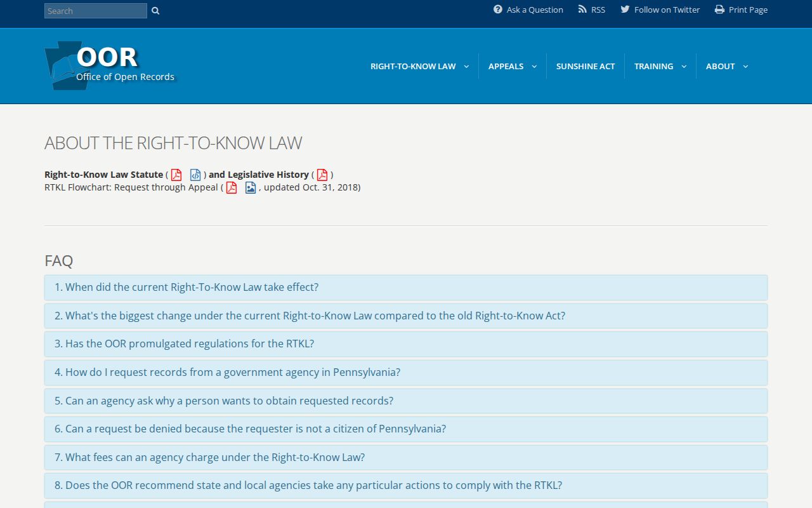Open the Statute HTML code file icon
Image resolution: width=812 pixels, height=508 pixels.
coord(195,175)
